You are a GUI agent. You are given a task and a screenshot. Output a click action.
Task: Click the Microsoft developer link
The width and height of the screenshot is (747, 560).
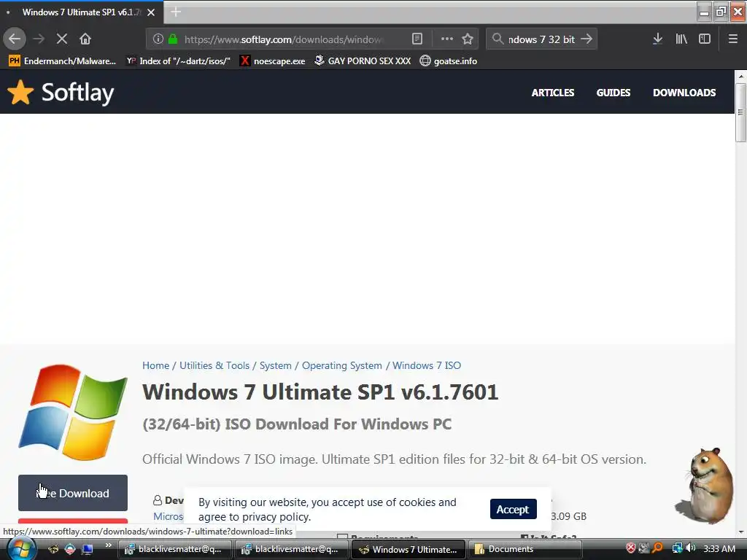[x=169, y=516]
